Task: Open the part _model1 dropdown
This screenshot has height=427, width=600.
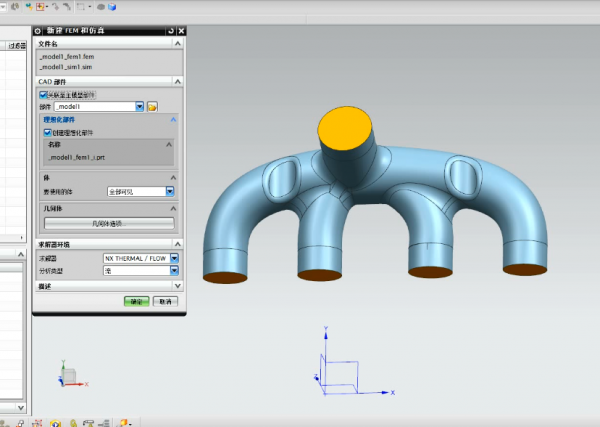Action: click(x=139, y=106)
